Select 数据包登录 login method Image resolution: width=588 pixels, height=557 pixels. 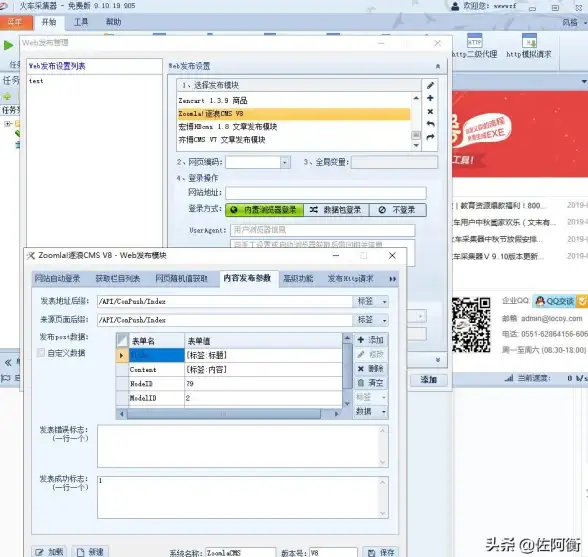tap(336, 210)
